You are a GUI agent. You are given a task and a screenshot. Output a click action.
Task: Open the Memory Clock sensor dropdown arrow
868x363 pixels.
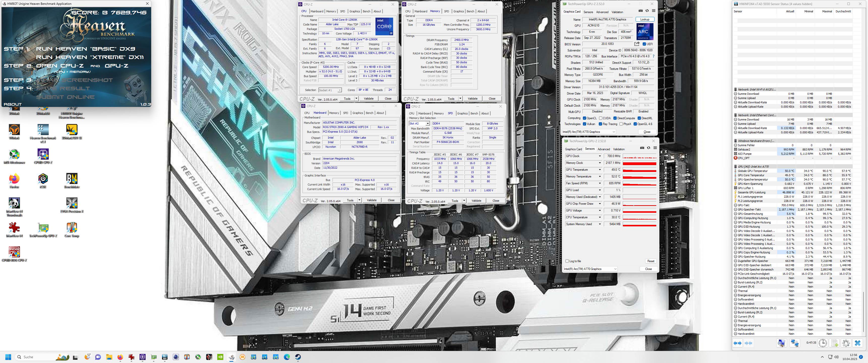pyautogui.click(x=600, y=163)
